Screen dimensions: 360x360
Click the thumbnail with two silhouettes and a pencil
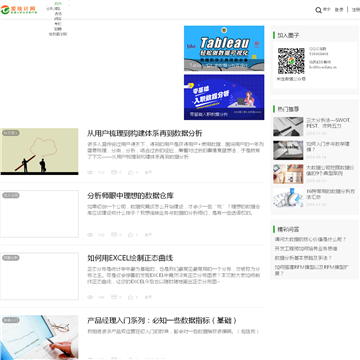39,152
